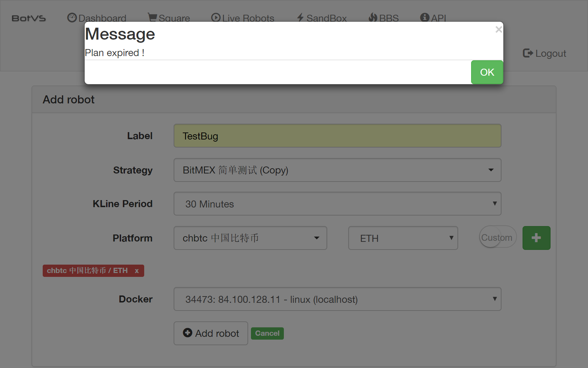Toggle the Custom switch

[497, 237]
